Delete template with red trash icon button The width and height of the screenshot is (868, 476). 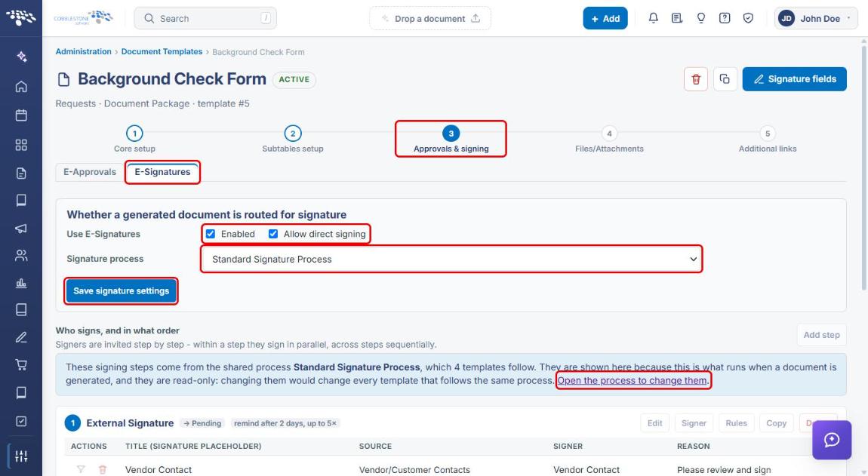[696, 79]
